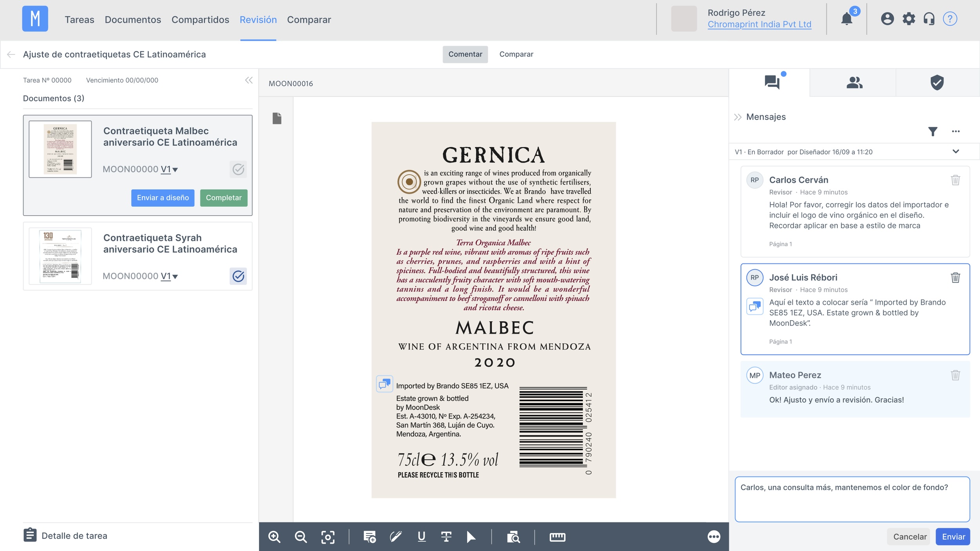Screen dimensions: 980x551
Task: Open V1 version dropdown for Syrah document
Action: click(x=169, y=276)
